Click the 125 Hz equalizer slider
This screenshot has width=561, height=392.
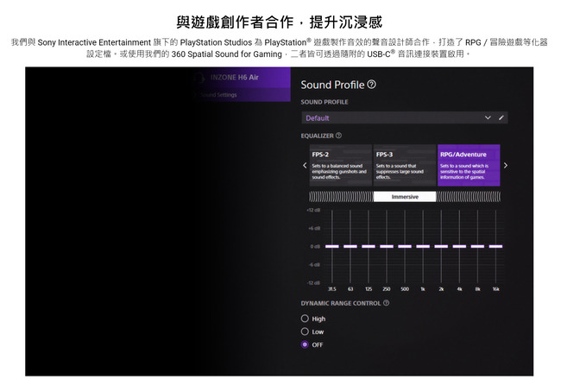click(369, 246)
